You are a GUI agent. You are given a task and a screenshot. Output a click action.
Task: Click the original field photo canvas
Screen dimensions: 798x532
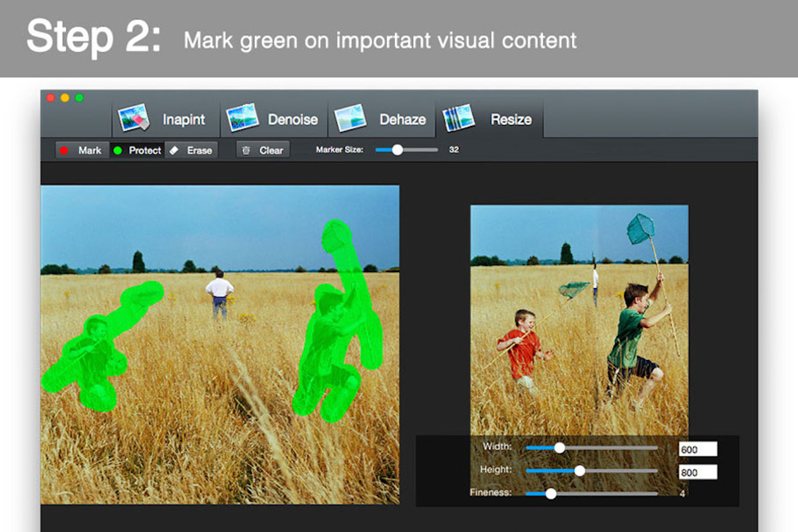click(220, 344)
